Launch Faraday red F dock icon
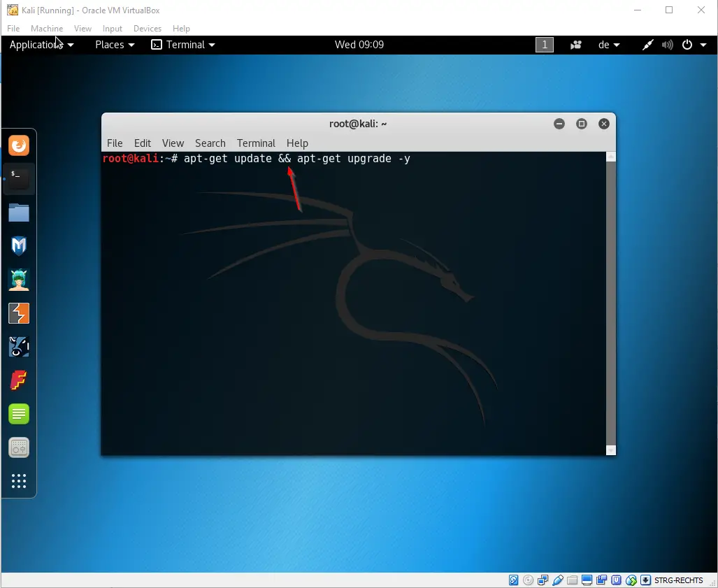This screenshot has height=588, width=718. [x=19, y=380]
